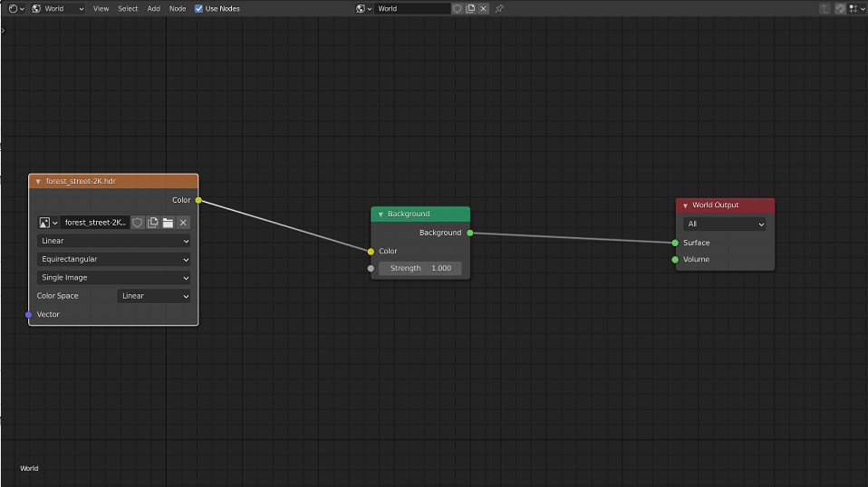
Task: Collapse the forest_street-2K.hdr node
Action: (38, 181)
